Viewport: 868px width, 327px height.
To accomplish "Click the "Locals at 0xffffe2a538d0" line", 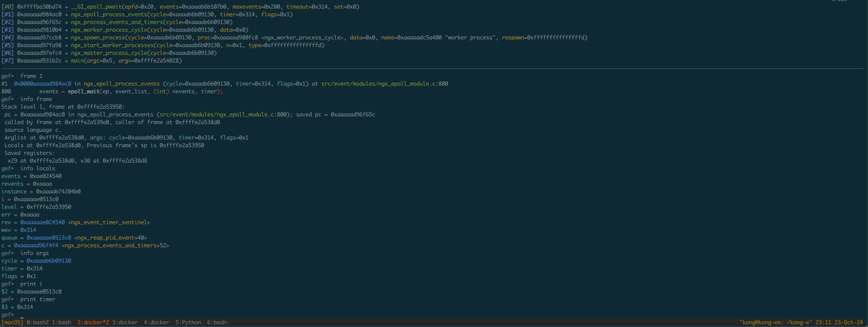I will pos(104,146).
